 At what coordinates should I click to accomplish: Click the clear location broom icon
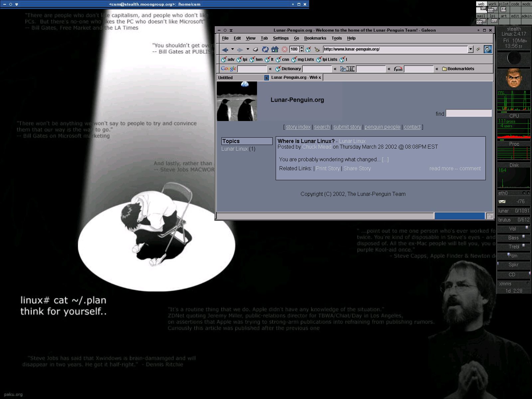(317, 49)
